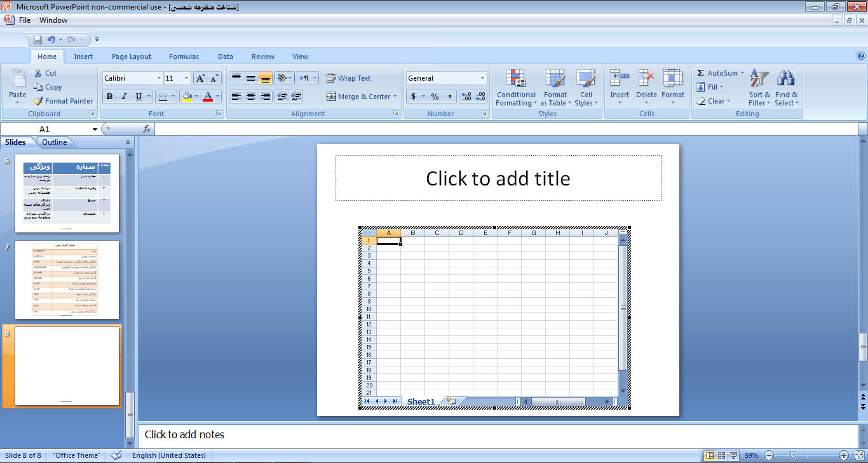Select slide 7 thumbnail

click(x=66, y=279)
